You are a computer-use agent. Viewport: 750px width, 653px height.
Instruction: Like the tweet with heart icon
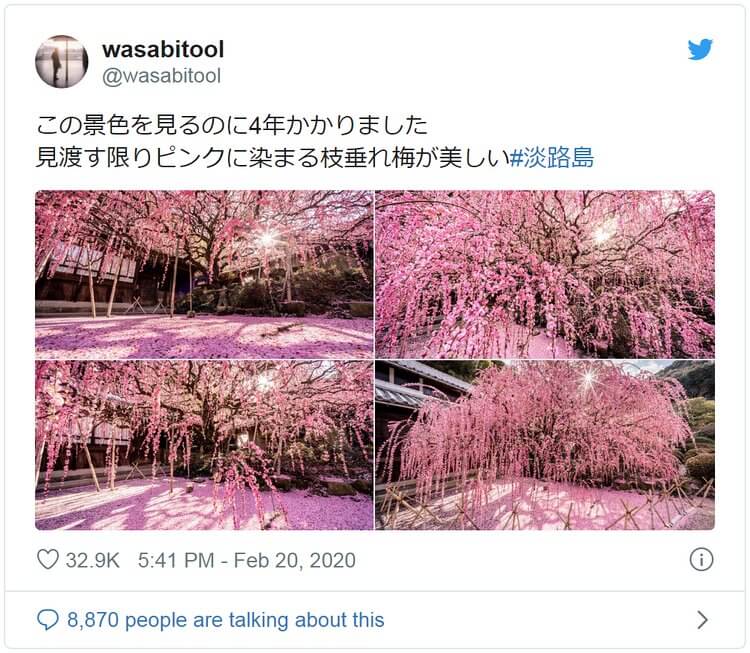click(x=48, y=559)
